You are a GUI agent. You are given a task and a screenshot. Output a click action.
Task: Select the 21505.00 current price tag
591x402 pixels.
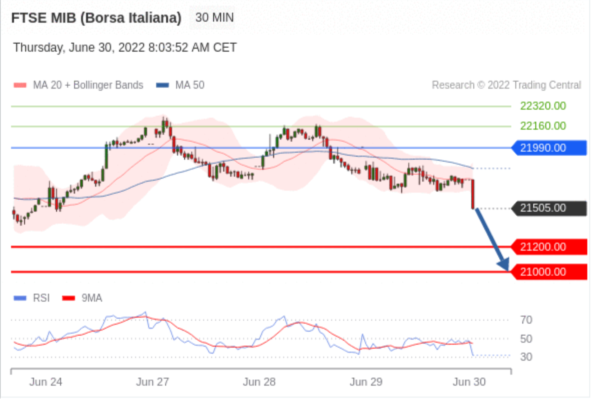pos(549,208)
